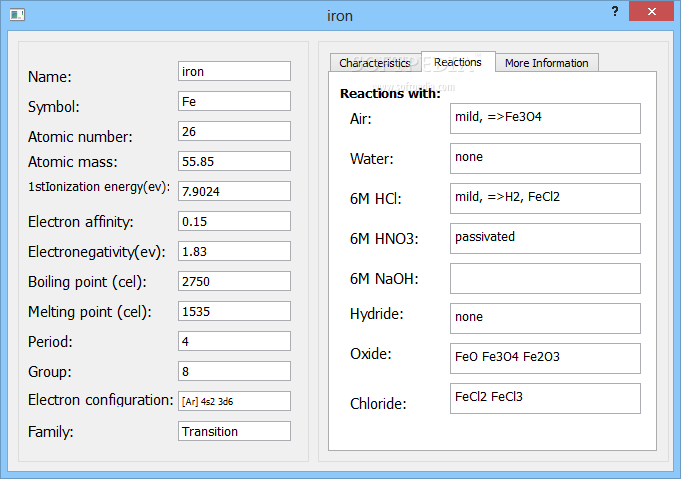681x479 pixels.
Task: Click the Family field showing Transition
Action: tap(234, 431)
